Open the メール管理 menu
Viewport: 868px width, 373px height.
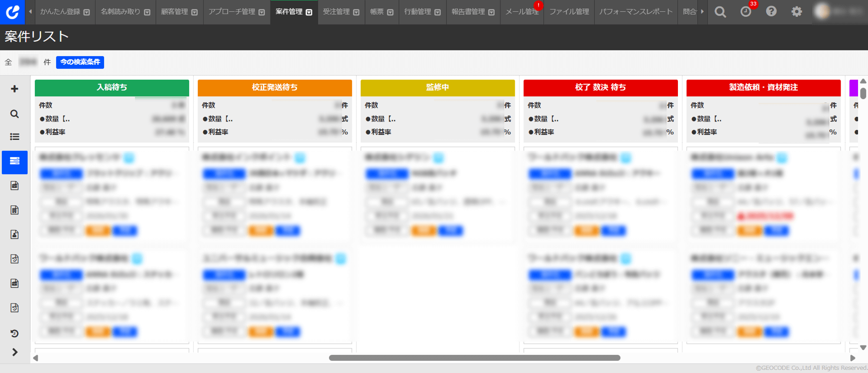522,12
